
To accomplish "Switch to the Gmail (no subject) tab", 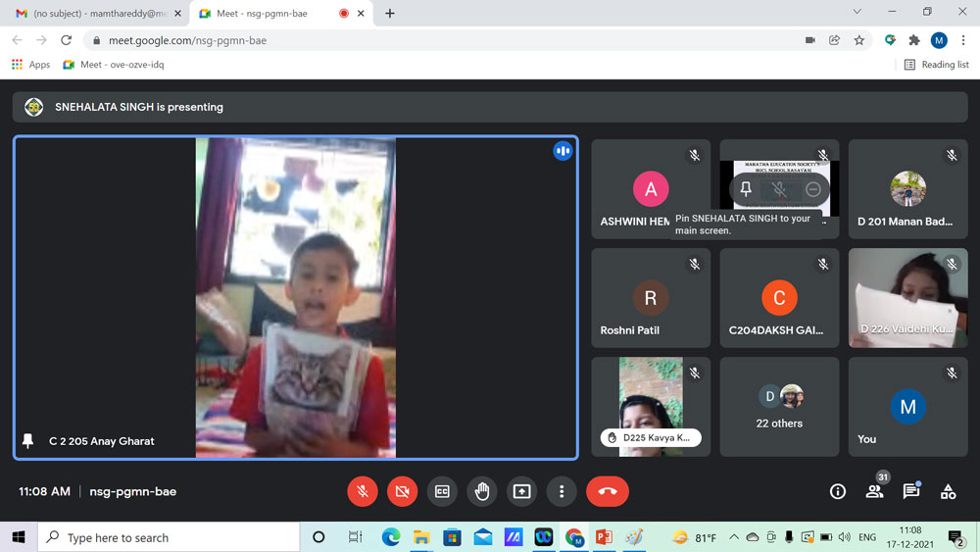I will 93,14.
